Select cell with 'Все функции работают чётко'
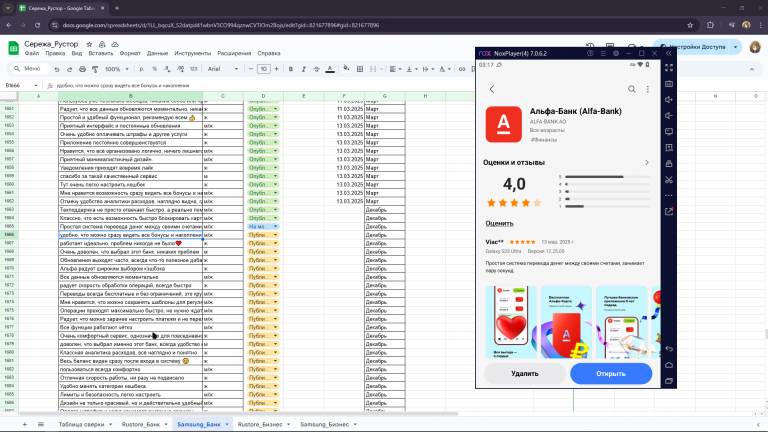 130,327
